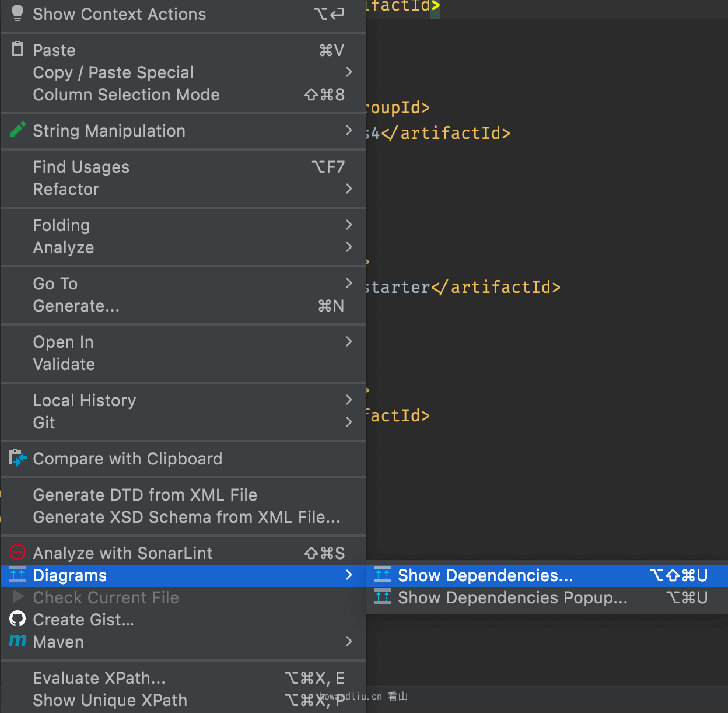Click the GitHub icon beside Create Gist
The height and width of the screenshot is (713, 728).
18,619
